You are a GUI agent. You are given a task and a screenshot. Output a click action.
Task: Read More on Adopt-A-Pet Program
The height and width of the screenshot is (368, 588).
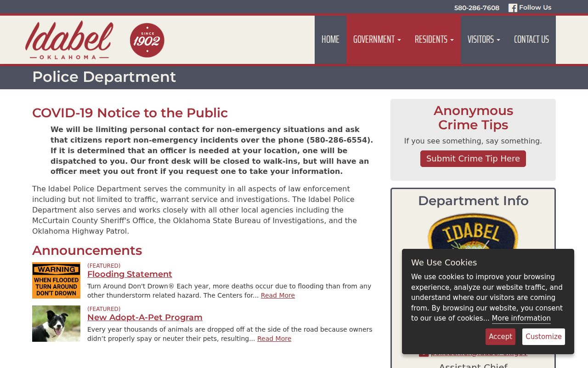pos(274,339)
